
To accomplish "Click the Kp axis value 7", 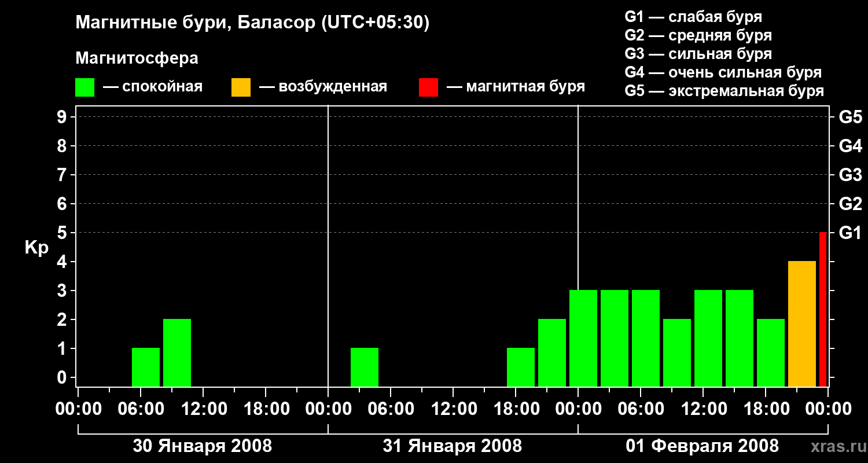I will (x=63, y=175).
